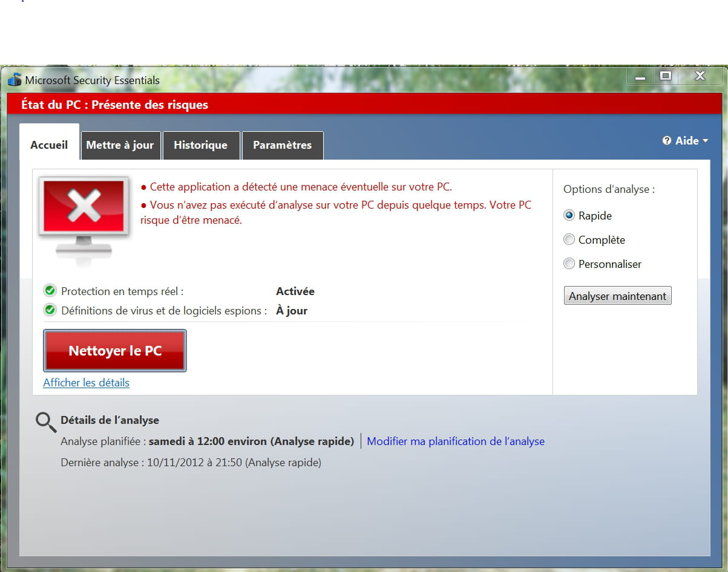Image resolution: width=728 pixels, height=572 pixels.
Task: Click the 'Vous n'avez pas exécuté d'analyse' warning
Action: tap(336, 212)
